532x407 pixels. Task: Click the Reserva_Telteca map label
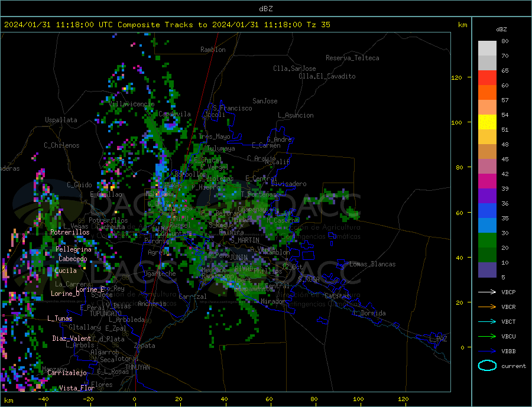(x=352, y=58)
